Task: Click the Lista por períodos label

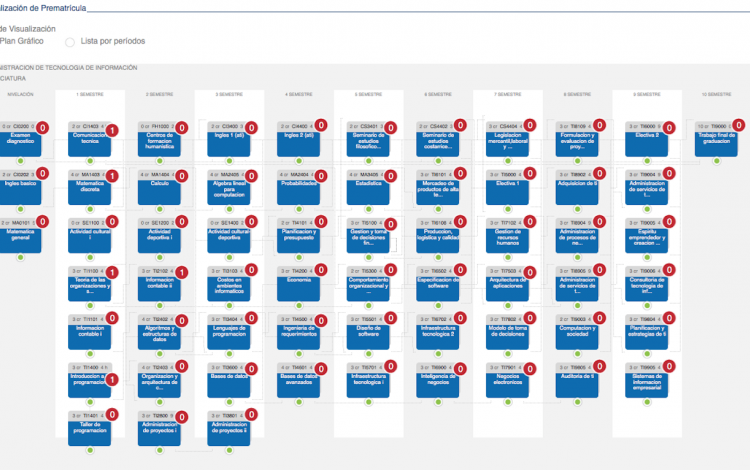Action: click(112, 42)
